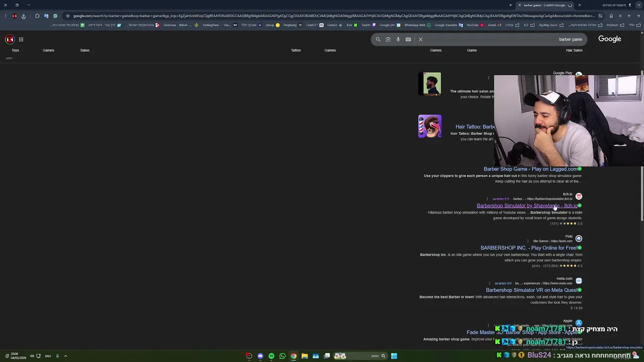
Task: Select the Game filter chip
Action: (472, 50)
